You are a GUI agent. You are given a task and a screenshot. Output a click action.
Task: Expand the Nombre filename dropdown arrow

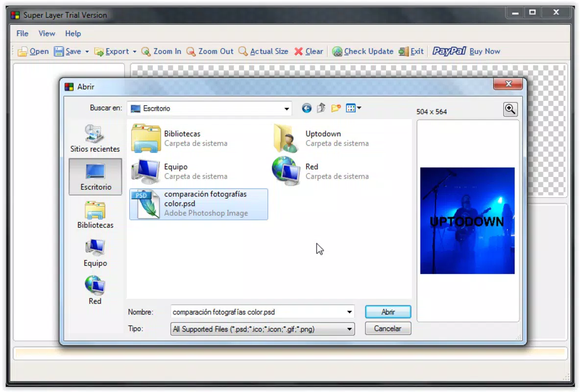(x=349, y=312)
